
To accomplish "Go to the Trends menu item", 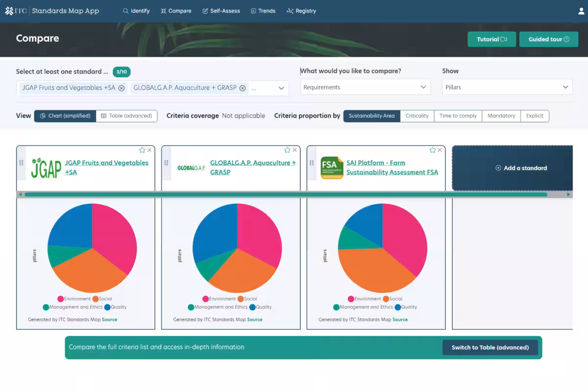I will click(263, 11).
